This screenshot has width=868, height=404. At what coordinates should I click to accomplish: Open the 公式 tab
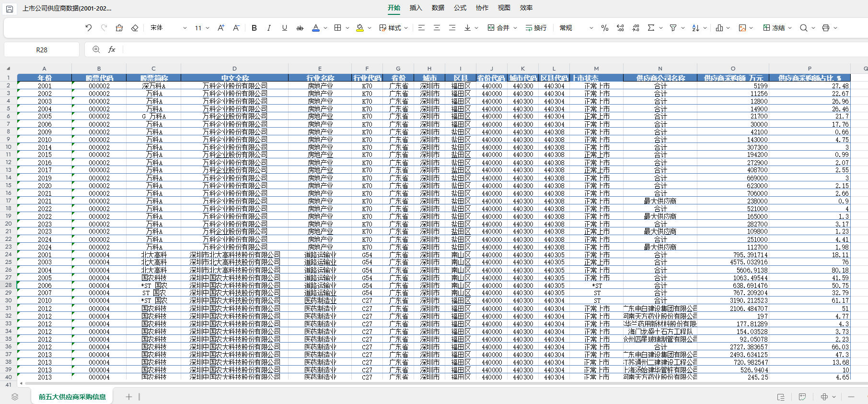tap(460, 8)
